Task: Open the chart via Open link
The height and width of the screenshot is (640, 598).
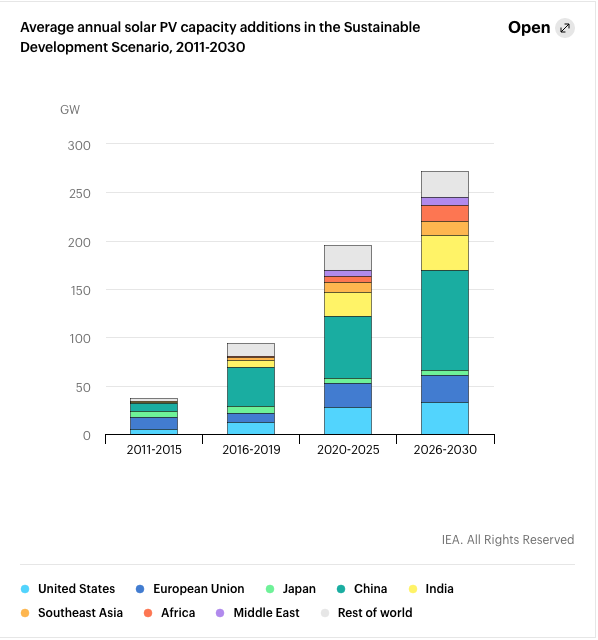Action: coord(529,28)
